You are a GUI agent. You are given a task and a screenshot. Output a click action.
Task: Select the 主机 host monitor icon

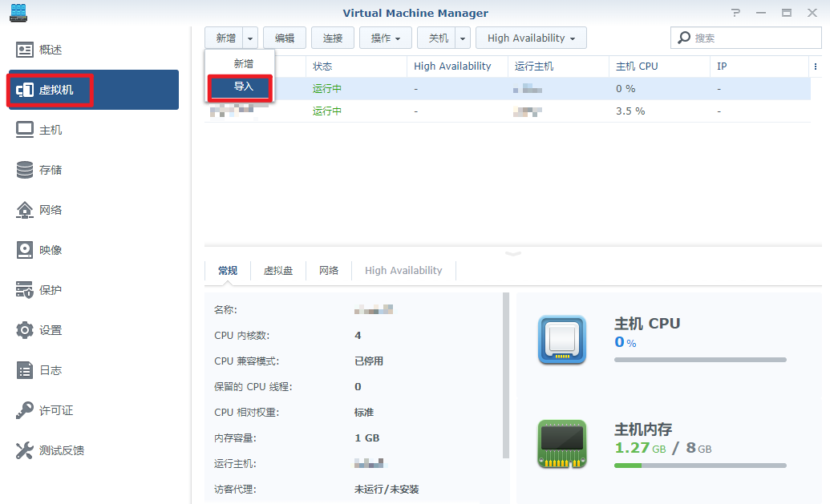tap(25, 130)
